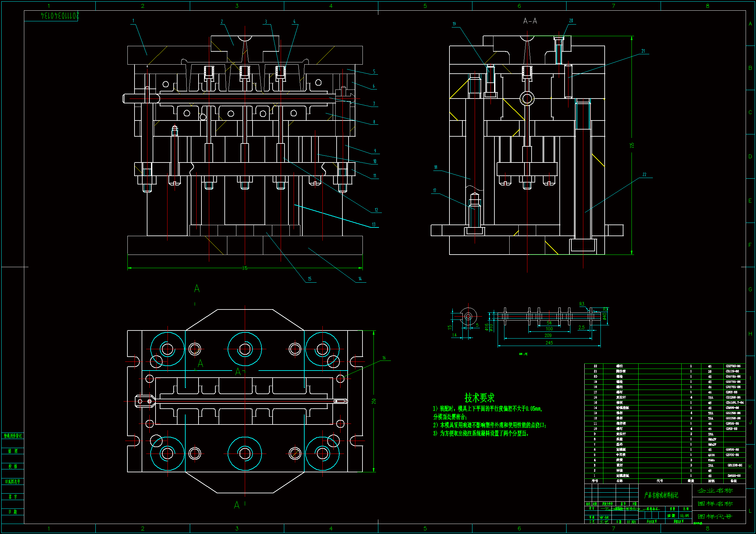
Task: Select balloon number 13 leader label
Action: 374,225
